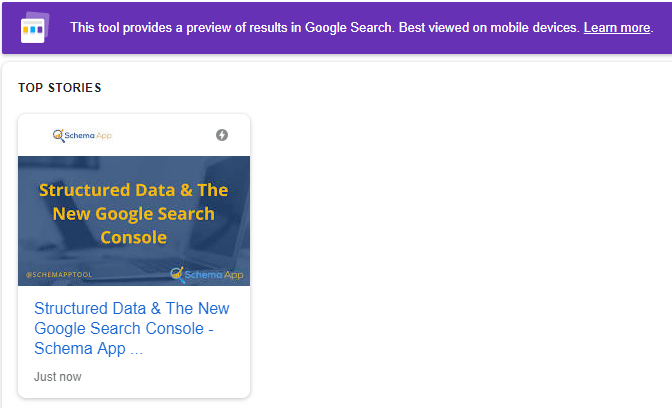Click the Just now timestamp

(58, 377)
